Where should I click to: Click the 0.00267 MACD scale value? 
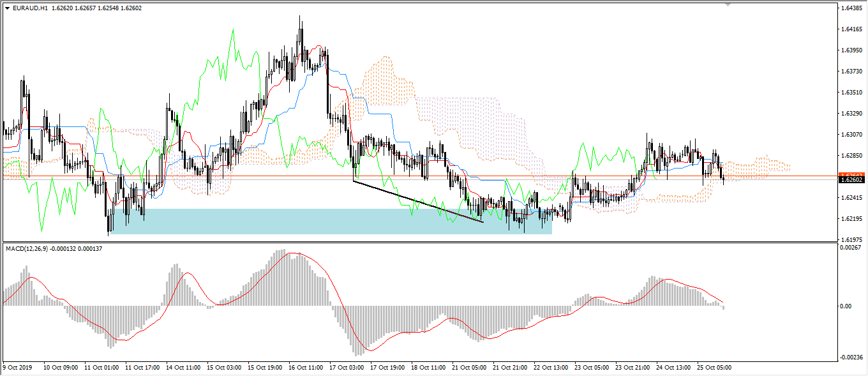(x=851, y=248)
